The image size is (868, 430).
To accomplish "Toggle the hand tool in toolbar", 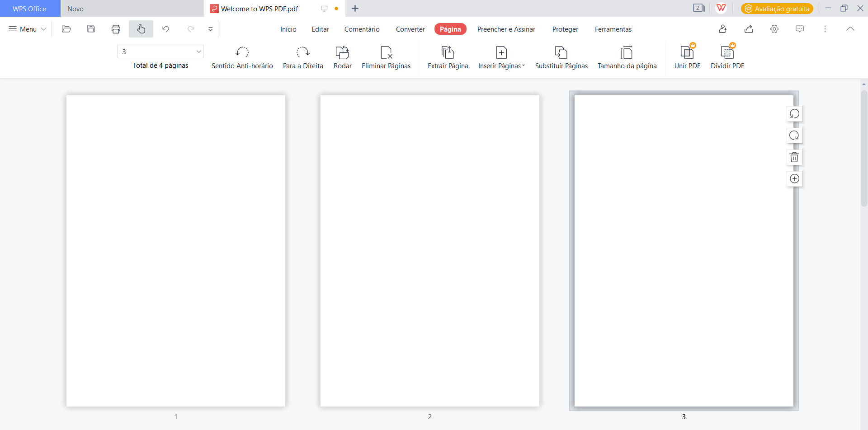I will 141,29.
